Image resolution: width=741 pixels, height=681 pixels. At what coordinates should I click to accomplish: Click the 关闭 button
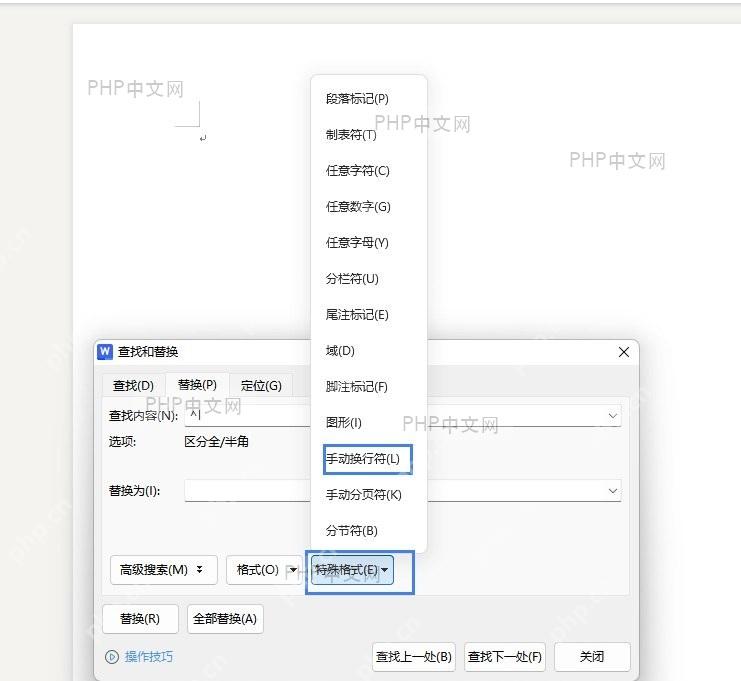[x=592, y=656]
